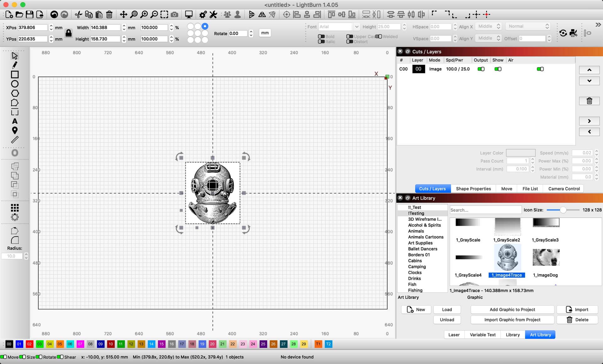
Task: Click the Import Graphic from Project button
Action: [x=512, y=320]
